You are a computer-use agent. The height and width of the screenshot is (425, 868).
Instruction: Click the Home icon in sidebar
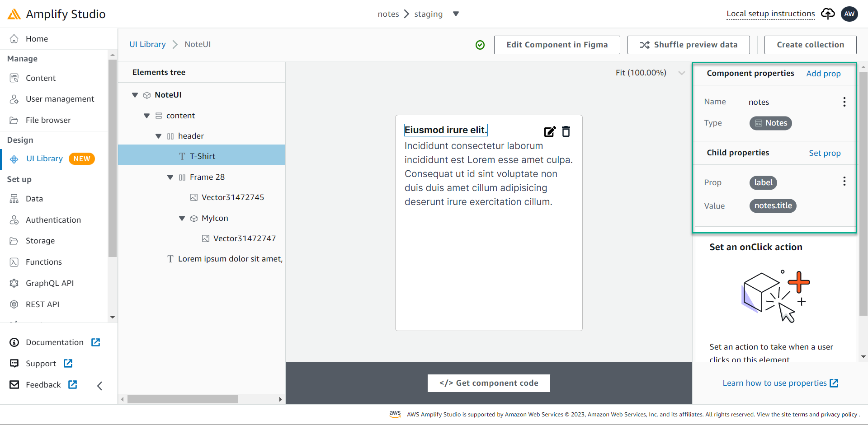tap(14, 39)
